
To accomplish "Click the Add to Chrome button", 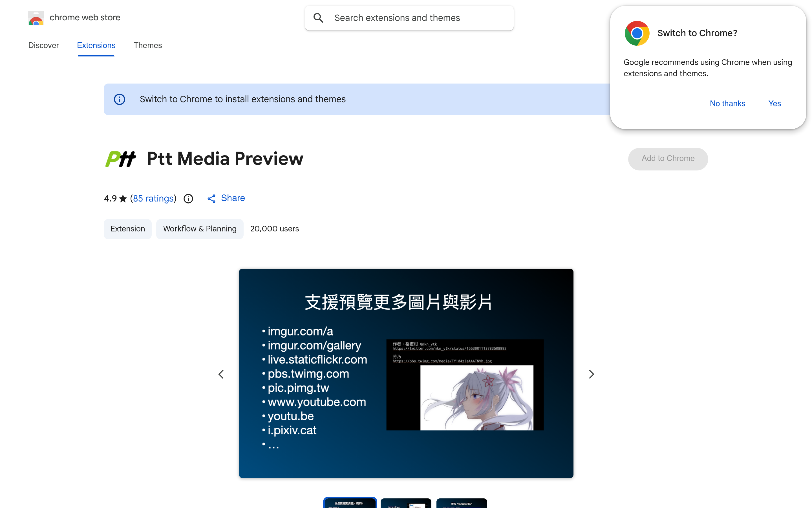I will pos(668,159).
